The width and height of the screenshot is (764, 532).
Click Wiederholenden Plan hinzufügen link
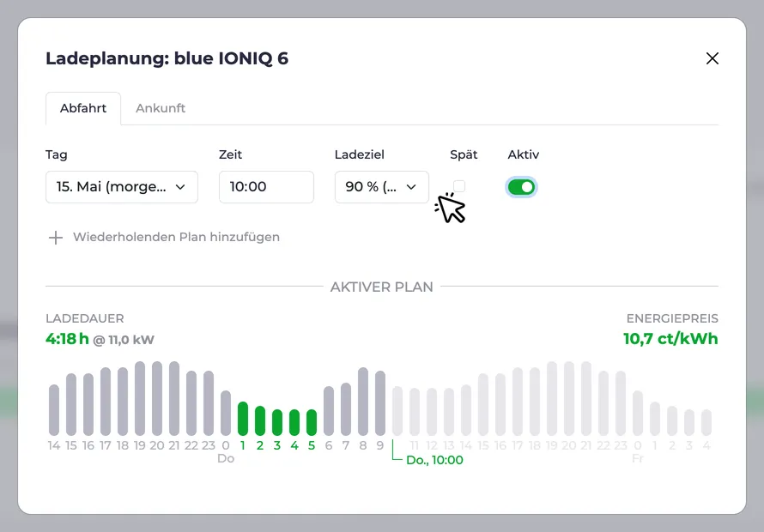click(176, 238)
